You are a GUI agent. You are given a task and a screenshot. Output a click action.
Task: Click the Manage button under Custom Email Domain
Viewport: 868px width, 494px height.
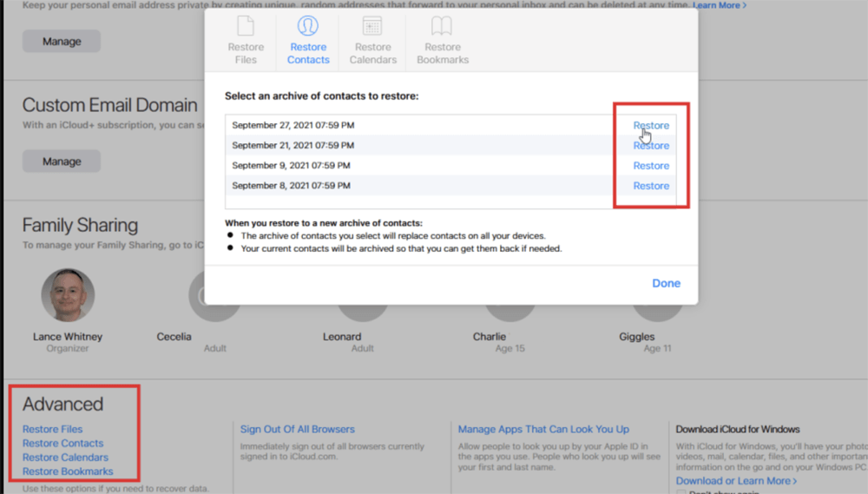[x=62, y=161]
